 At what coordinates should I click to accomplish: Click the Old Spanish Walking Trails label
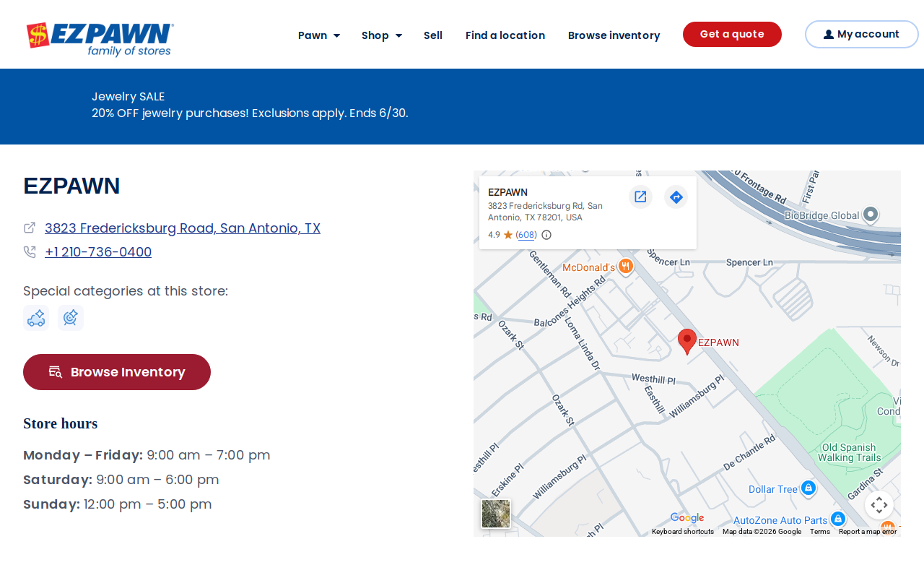tap(850, 452)
